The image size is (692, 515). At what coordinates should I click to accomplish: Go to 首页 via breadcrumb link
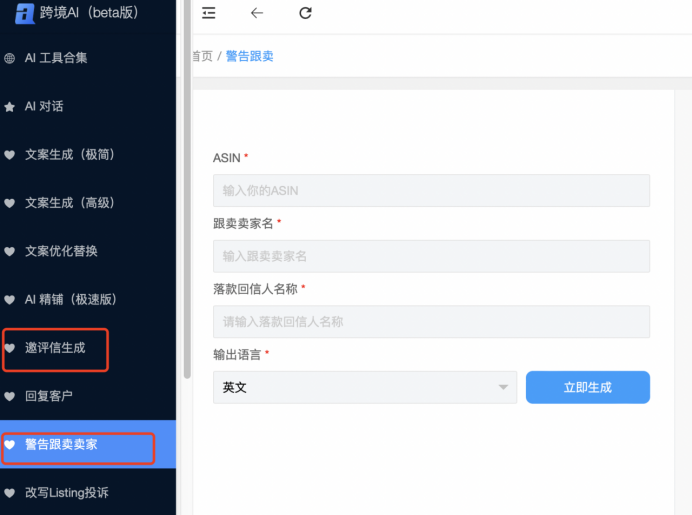[201, 56]
